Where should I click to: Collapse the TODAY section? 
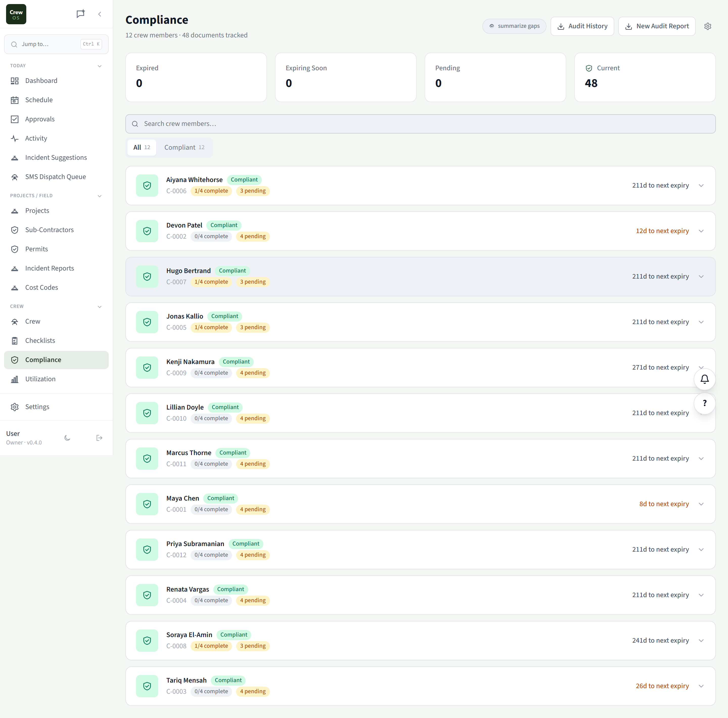click(x=100, y=66)
